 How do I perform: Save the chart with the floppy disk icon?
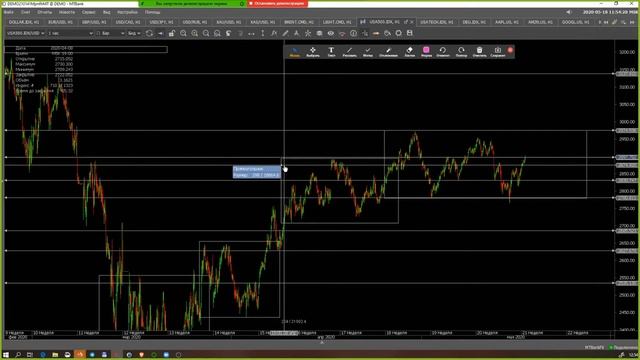click(x=410, y=33)
